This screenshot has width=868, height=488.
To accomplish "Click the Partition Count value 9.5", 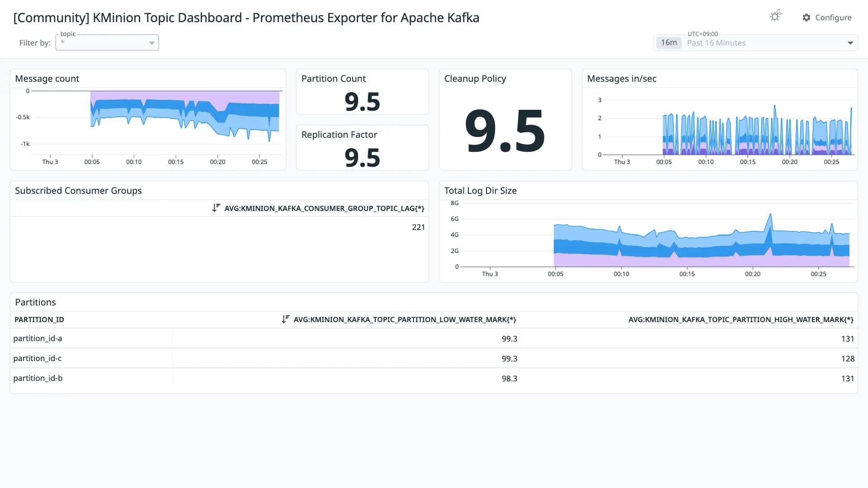I will click(x=362, y=101).
